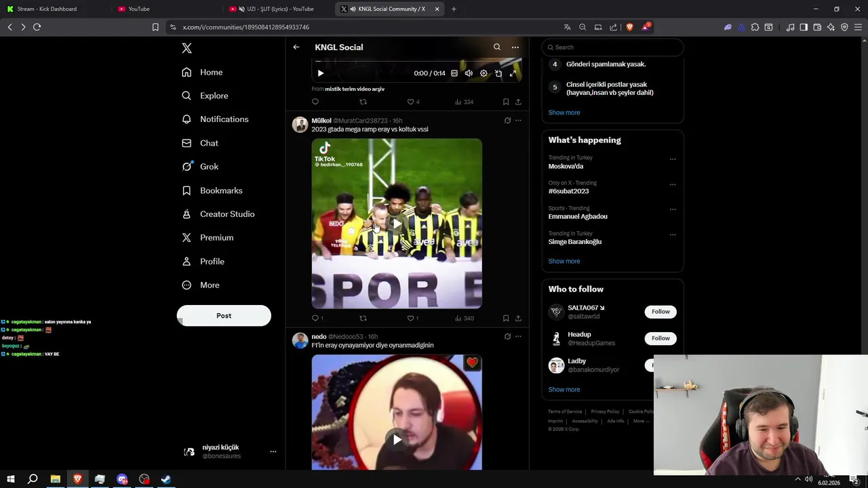Play the 0:14 video
The image size is (868, 488).
[x=321, y=73]
